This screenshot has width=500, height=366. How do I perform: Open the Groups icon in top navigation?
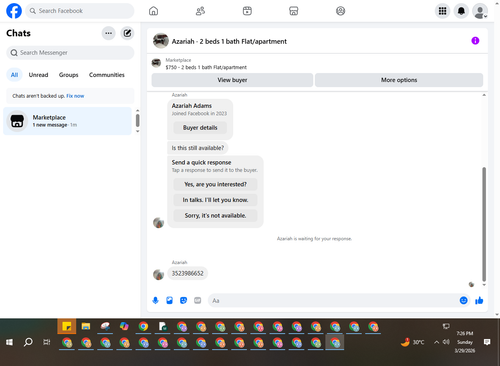(x=340, y=11)
